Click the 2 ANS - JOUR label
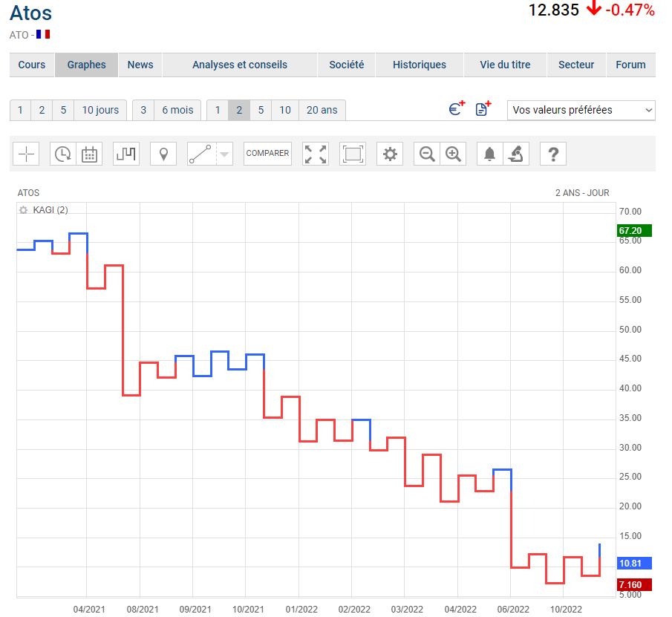This screenshot has height=617, width=672. click(x=582, y=193)
